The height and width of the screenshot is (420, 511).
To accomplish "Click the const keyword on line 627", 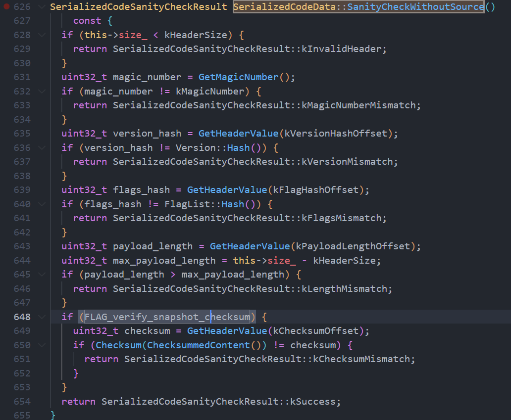I will click(x=87, y=20).
